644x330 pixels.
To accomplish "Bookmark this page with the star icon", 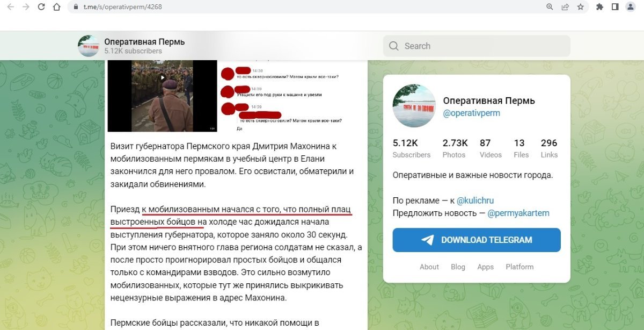I will 580,7.
